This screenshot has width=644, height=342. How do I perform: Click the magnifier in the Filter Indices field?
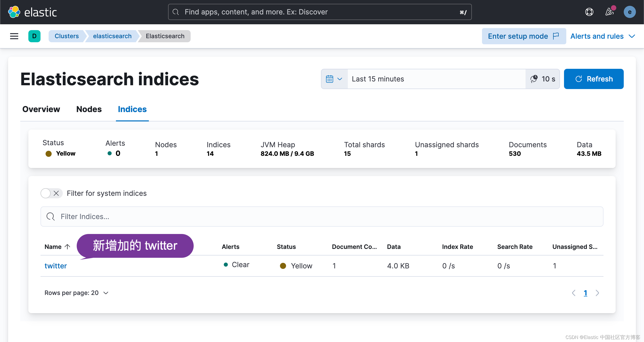point(50,217)
